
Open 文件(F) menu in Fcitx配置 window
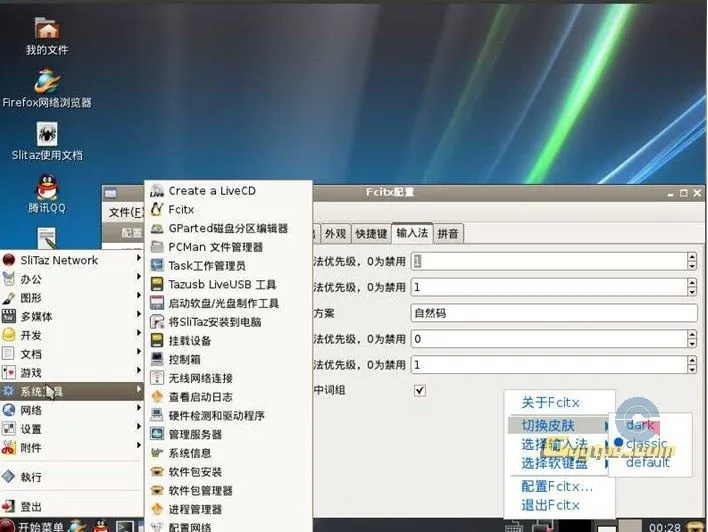tap(126, 212)
